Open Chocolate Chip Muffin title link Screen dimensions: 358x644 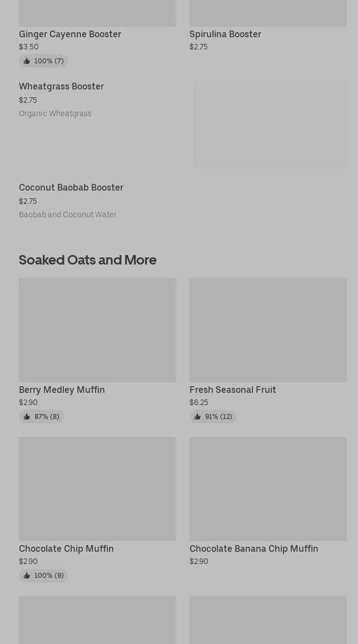pyautogui.click(x=66, y=549)
